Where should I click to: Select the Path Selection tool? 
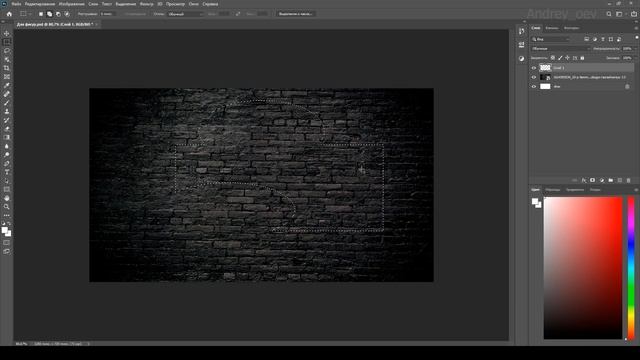click(7, 181)
